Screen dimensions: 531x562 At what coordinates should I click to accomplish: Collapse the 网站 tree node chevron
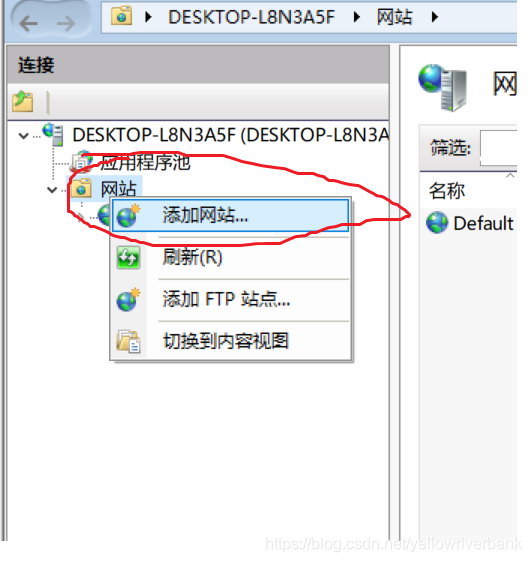pos(52,189)
